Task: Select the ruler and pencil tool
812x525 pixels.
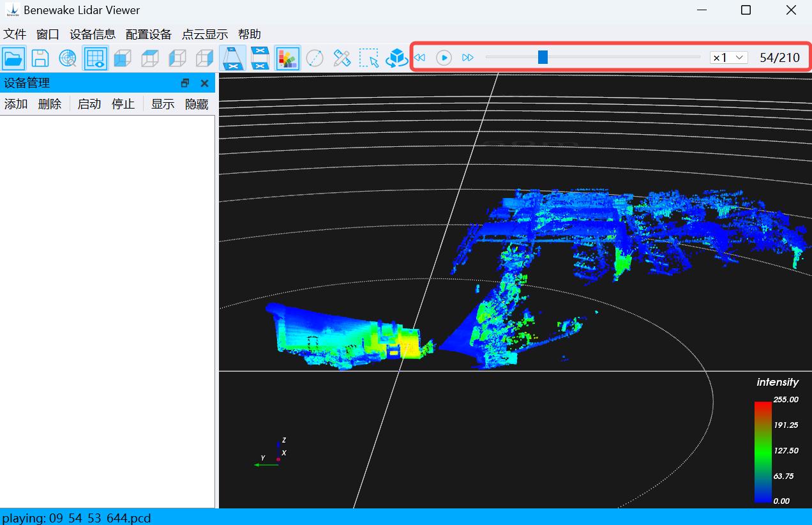Action: pos(342,58)
